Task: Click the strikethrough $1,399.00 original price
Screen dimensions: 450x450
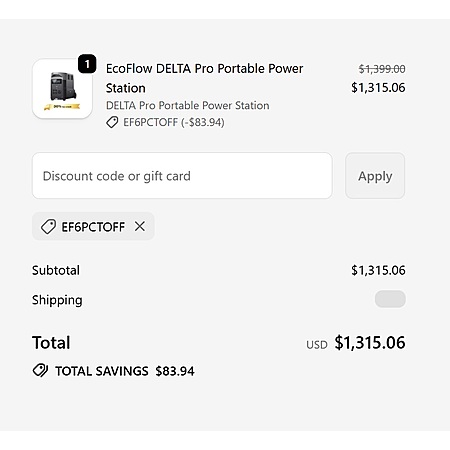Action: pos(382,69)
